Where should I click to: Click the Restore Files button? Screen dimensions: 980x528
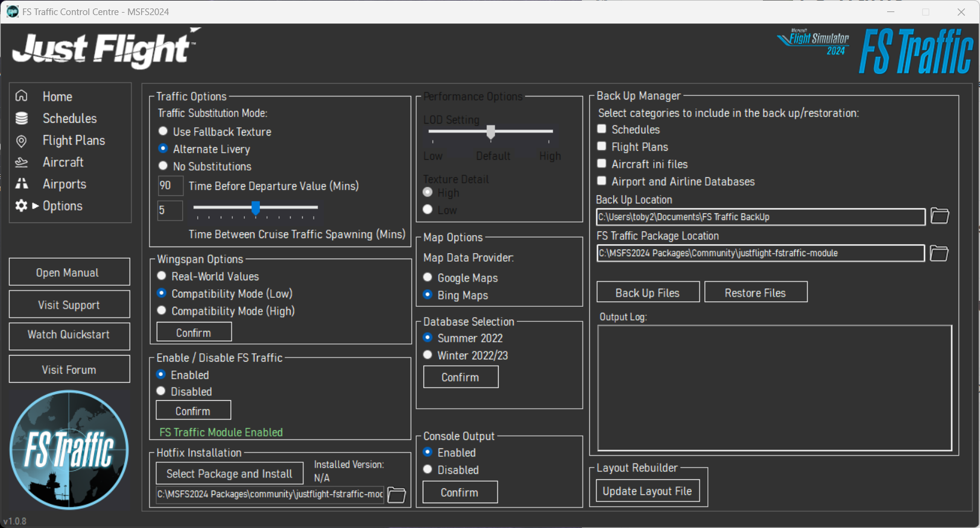coord(756,292)
